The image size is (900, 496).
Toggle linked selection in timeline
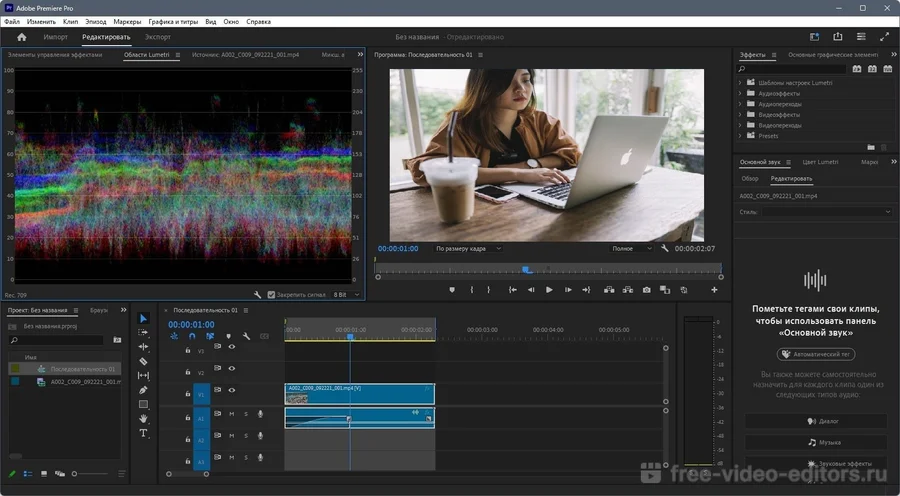[x=210, y=336]
